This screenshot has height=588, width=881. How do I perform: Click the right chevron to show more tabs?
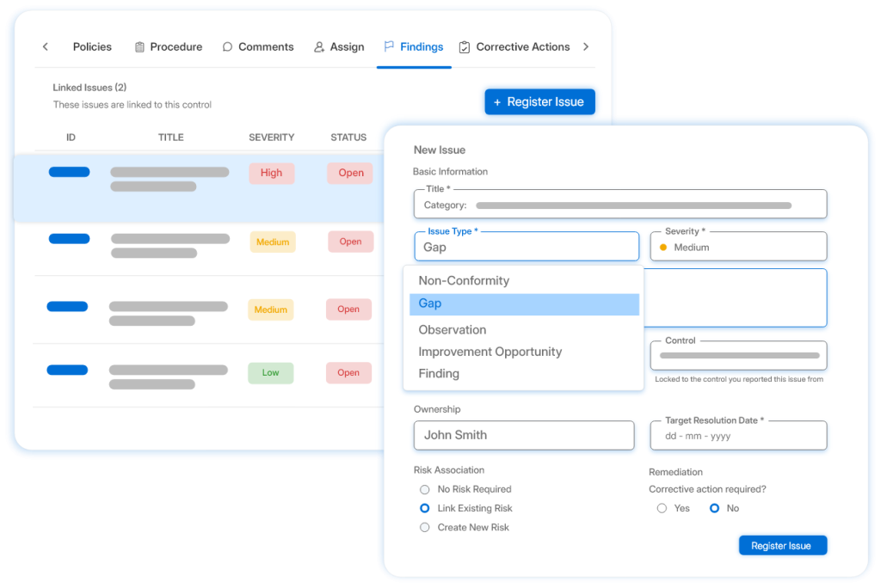pyautogui.click(x=586, y=46)
